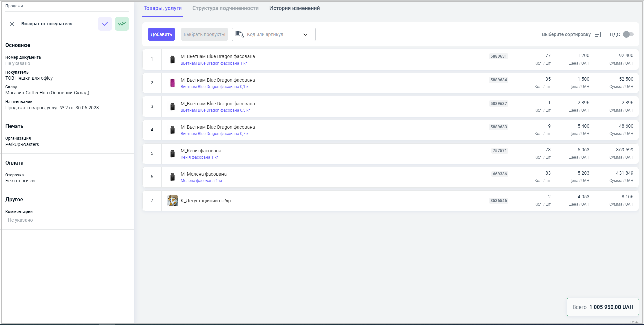The width and height of the screenshot is (644, 325).
Task: Click the Мелена фасована bag icon
Action: [172, 177]
